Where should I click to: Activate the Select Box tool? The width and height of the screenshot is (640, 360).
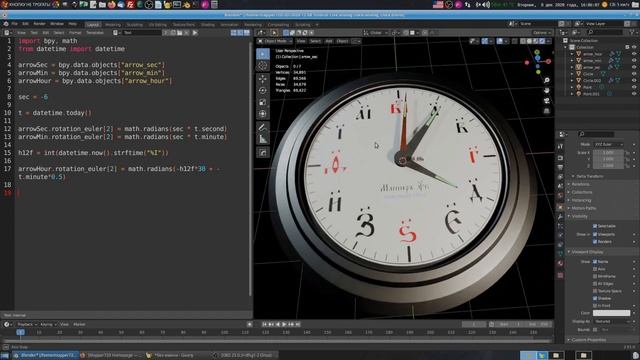click(x=263, y=54)
